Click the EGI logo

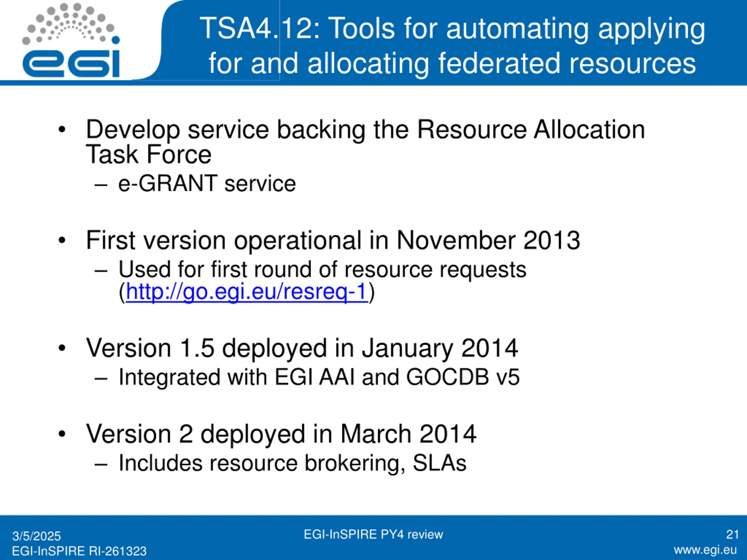71,40
